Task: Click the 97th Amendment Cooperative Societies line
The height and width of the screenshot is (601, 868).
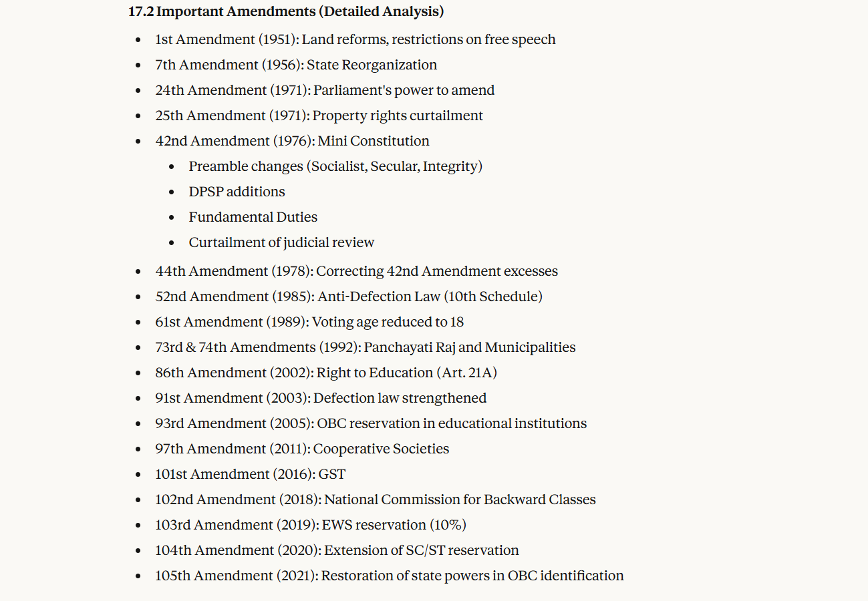Action: click(302, 449)
